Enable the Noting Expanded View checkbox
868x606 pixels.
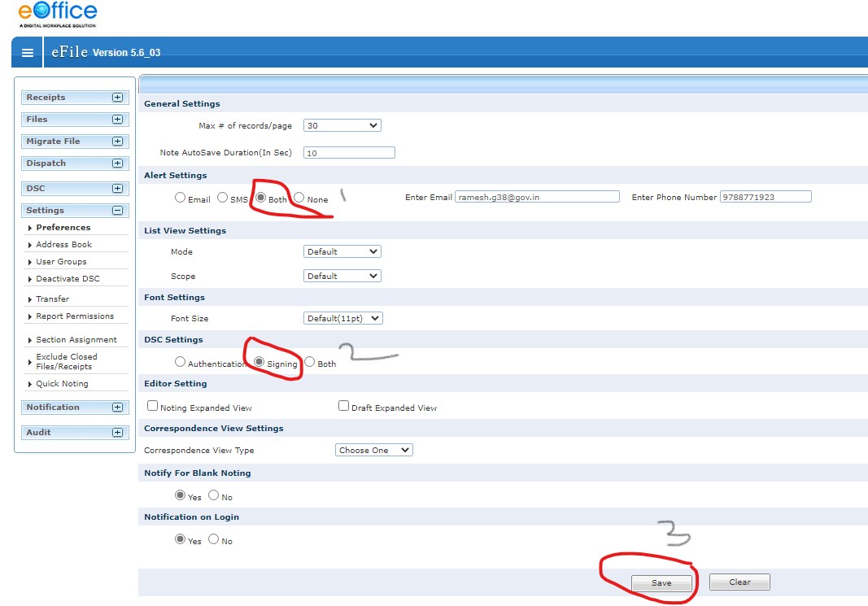[152, 404]
